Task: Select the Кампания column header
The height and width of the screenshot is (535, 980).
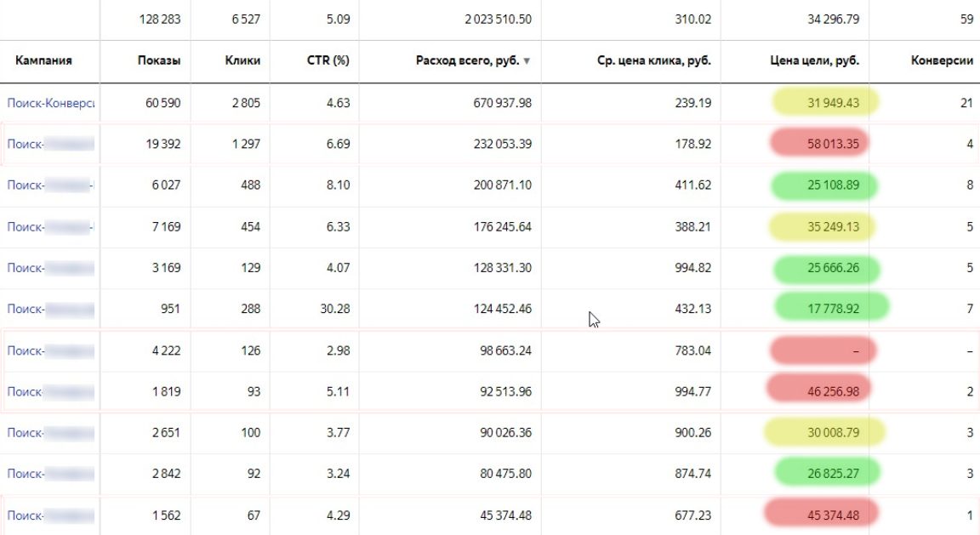Action: (43, 60)
